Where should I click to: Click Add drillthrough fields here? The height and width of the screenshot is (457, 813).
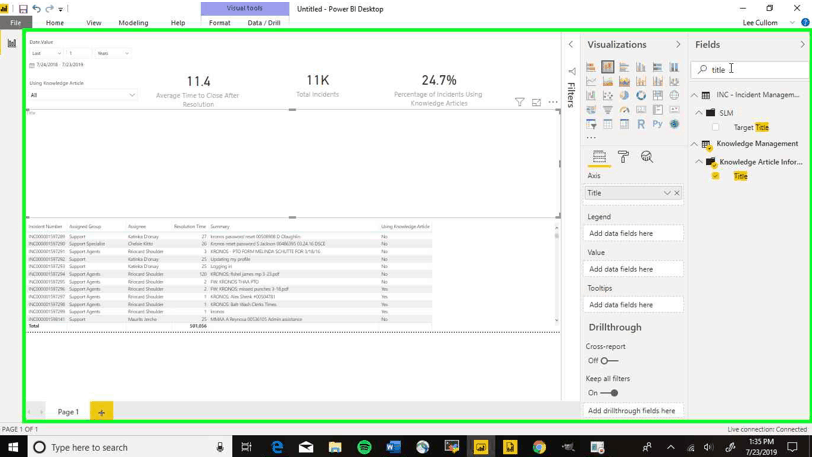(x=633, y=411)
